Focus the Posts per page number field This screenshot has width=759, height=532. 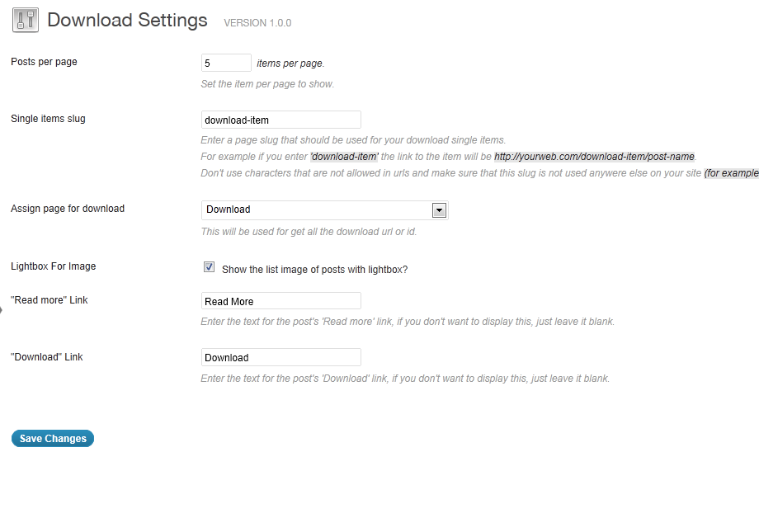226,63
